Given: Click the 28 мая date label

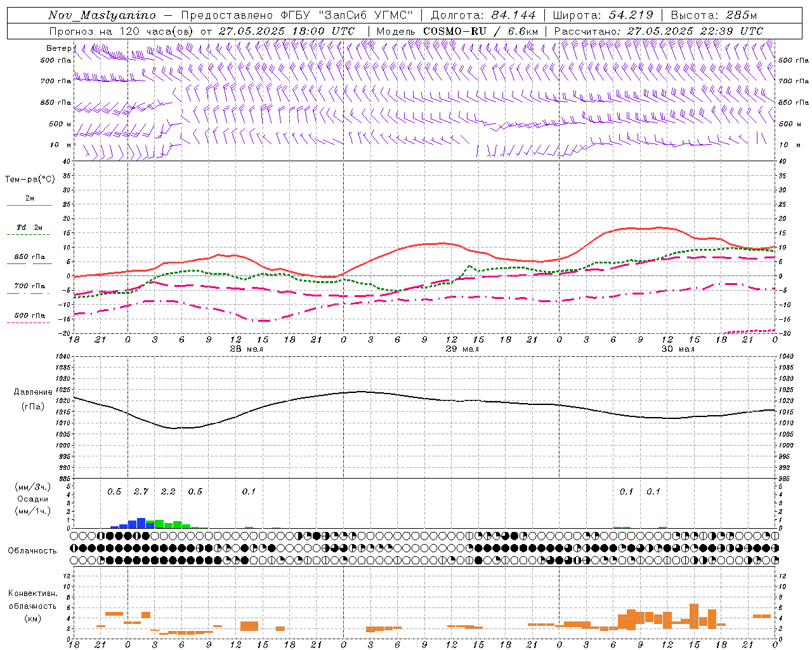Looking at the screenshot, I should 246,349.
